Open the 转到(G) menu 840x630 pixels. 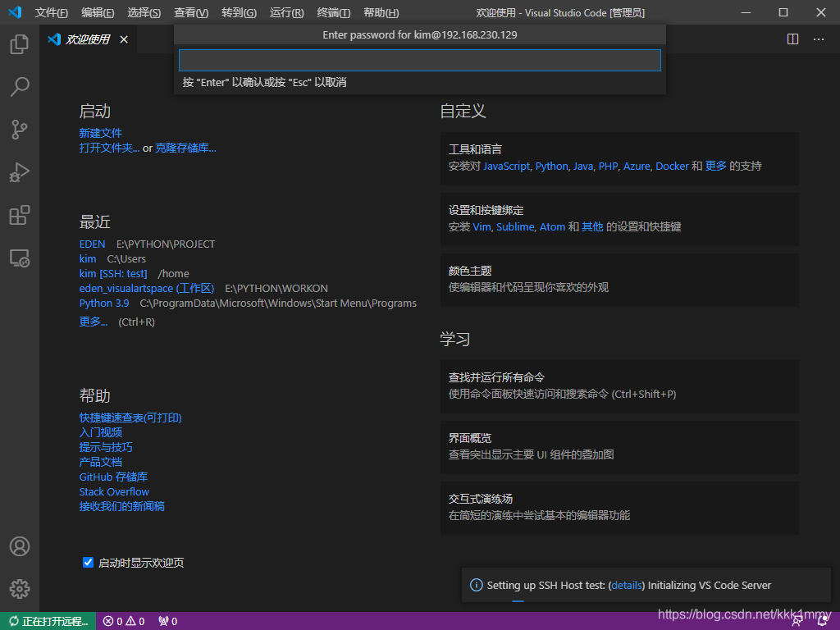(239, 13)
